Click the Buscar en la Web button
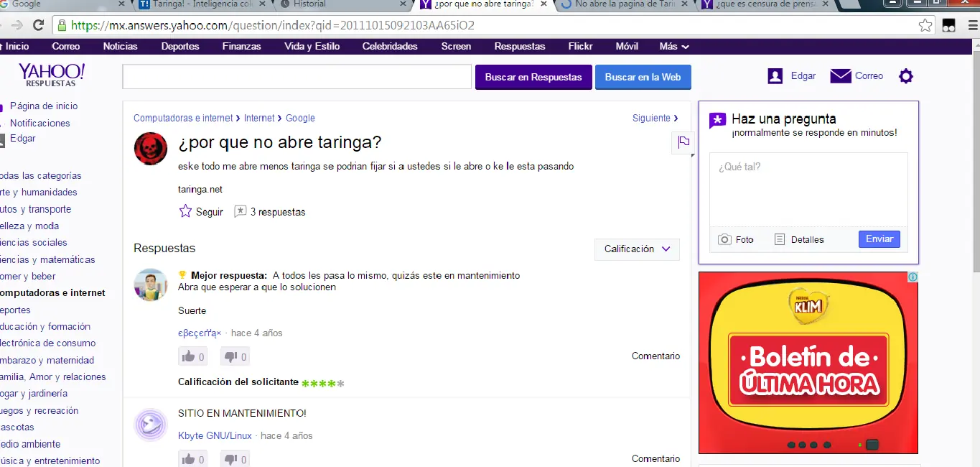 pyautogui.click(x=643, y=77)
